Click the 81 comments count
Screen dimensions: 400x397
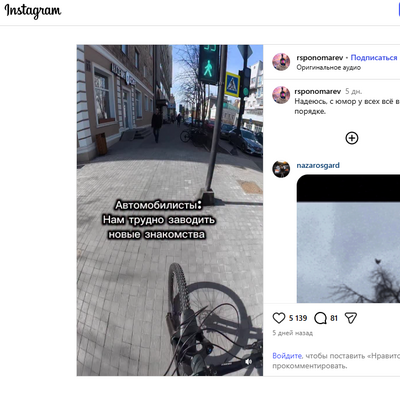[x=334, y=318]
